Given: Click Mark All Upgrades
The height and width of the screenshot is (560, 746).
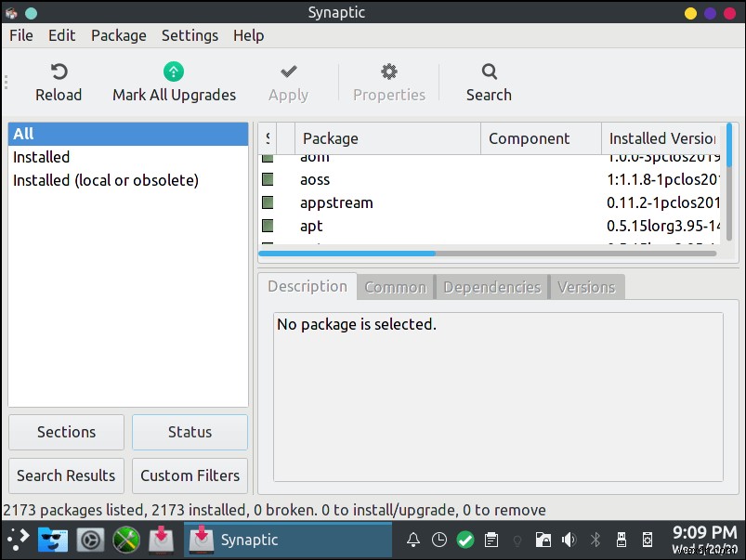Looking at the screenshot, I should [173, 81].
